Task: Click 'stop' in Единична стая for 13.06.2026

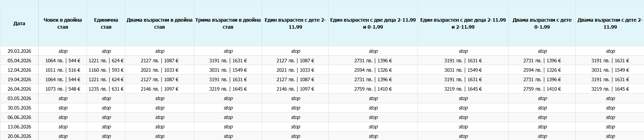Action: (x=106, y=127)
